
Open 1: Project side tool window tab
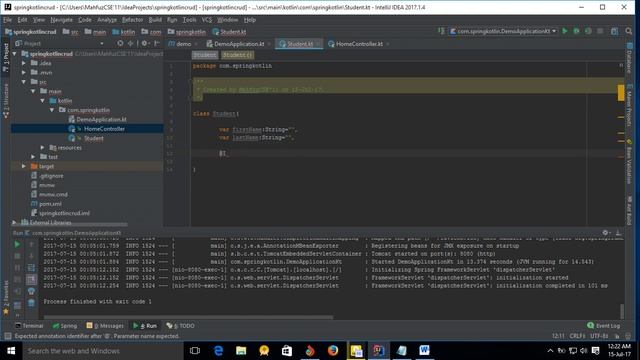pyautogui.click(x=6, y=58)
